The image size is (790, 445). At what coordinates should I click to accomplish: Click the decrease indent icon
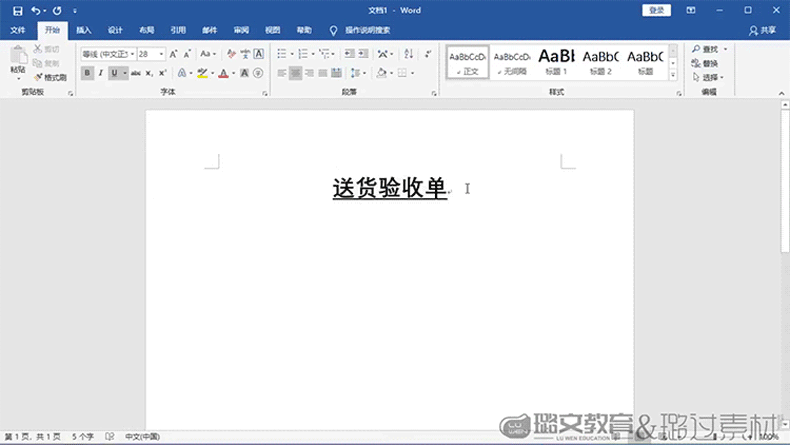point(349,53)
